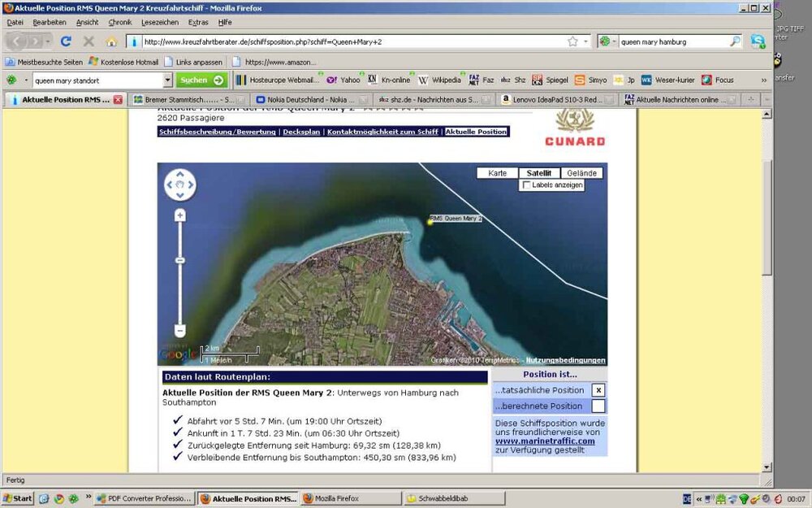
Task: Close the Aktuelle Position RMS tab
Action: [118, 99]
